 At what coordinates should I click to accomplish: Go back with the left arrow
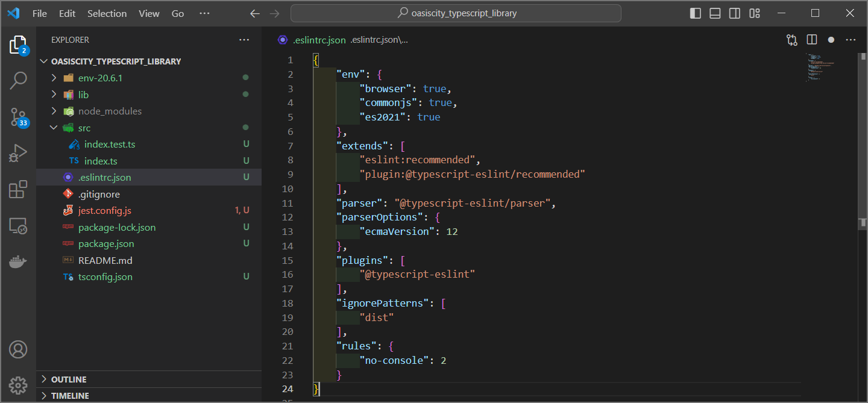coord(255,13)
